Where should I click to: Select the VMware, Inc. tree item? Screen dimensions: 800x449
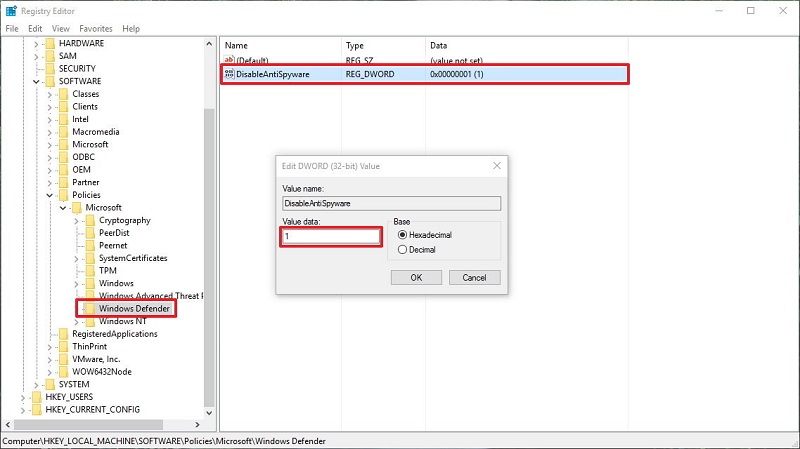pos(96,359)
